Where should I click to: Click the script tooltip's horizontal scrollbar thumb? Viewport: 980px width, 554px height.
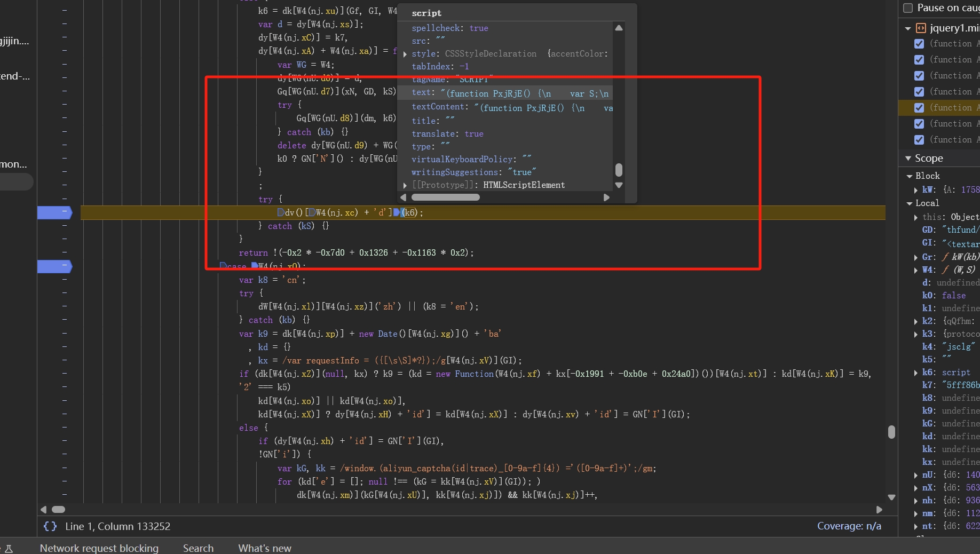point(446,197)
